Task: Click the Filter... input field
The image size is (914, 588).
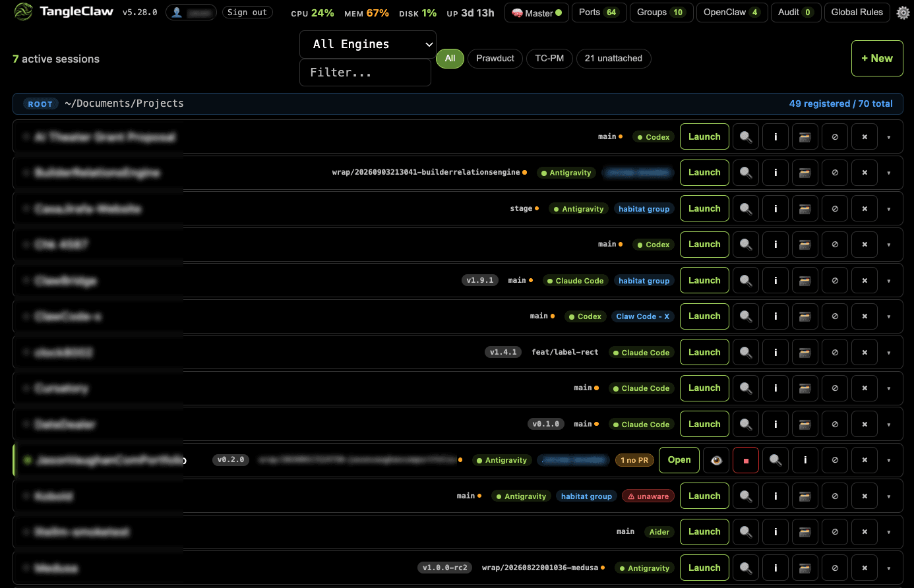Action: tap(365, 73)
